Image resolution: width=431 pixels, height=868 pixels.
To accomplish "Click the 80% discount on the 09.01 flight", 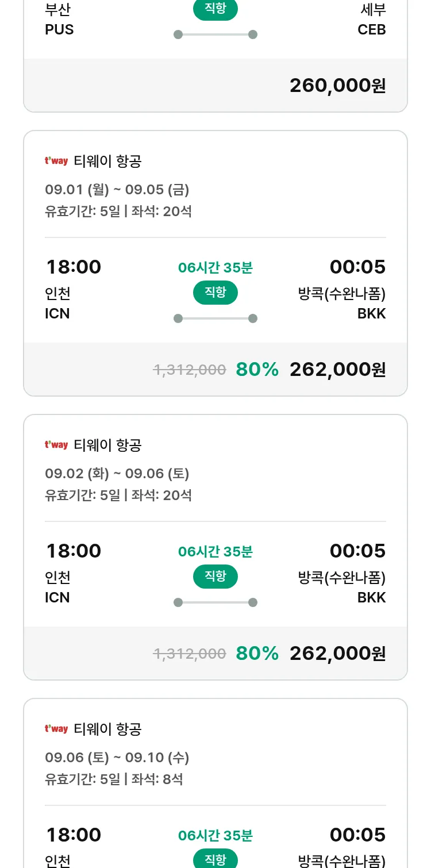I will tap(257, 370).
